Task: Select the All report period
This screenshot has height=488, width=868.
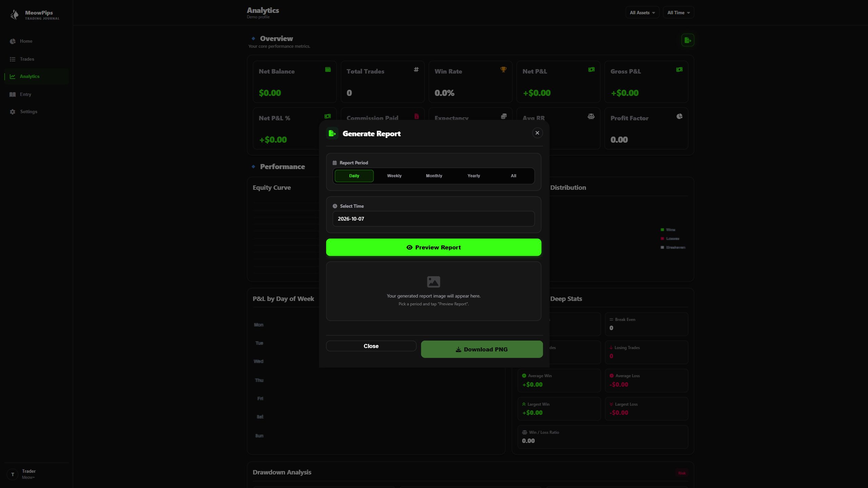Action: pyautogui.click(x=513, y=176)
